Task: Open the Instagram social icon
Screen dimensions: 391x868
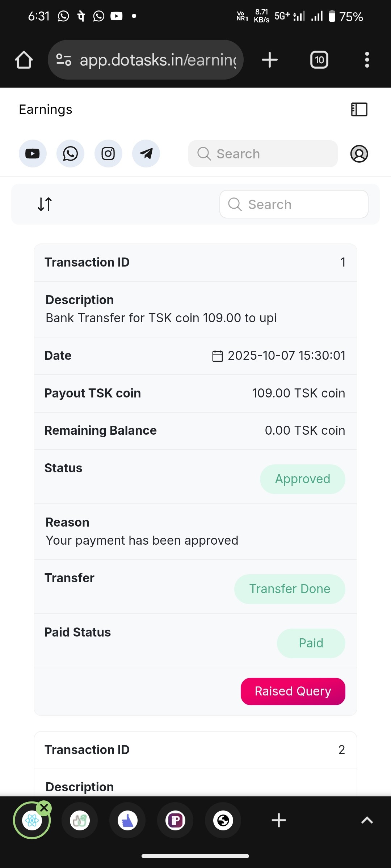Action: 108,154
